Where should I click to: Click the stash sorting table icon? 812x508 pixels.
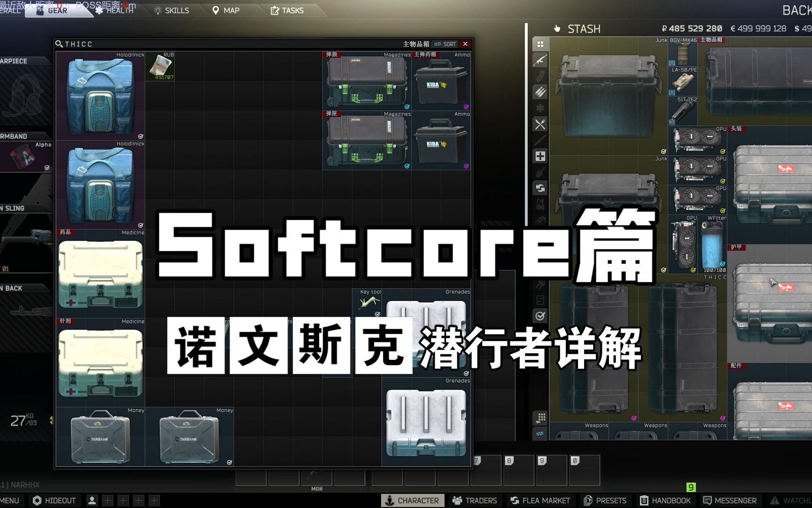click(540, 418)
